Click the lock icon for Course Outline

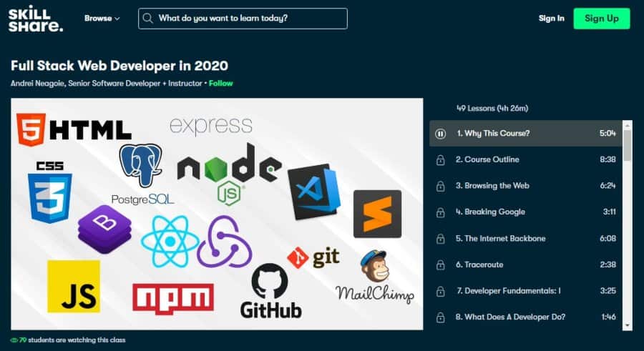pos(440,160)
